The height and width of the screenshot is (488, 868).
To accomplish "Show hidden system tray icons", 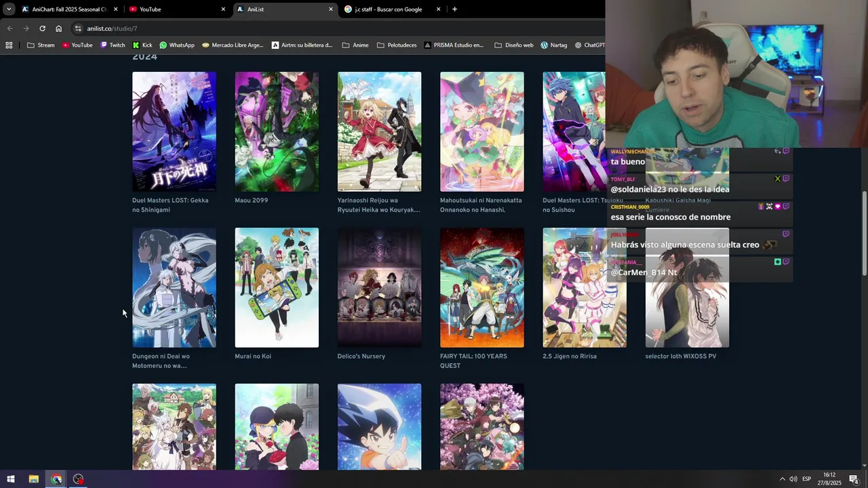I will click(x=782, y=479).
